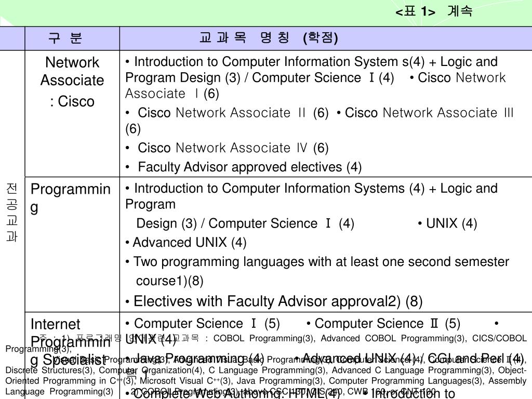Viewport: 532px width, 399px height.
Task: Click 'Cisco Network' after Computer Science I (4)
Action: point(461,78)
